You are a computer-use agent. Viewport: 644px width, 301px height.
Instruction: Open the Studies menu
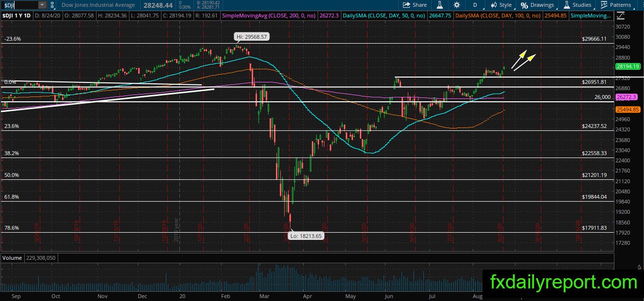577,5
